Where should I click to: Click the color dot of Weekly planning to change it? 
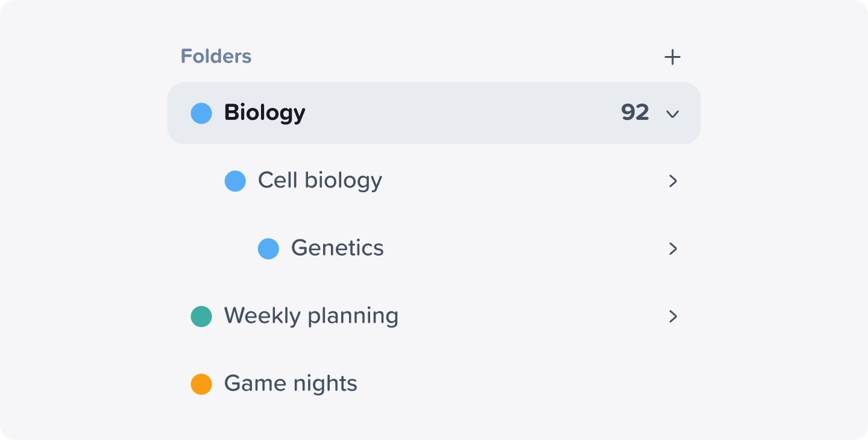(x=201, y=316)
